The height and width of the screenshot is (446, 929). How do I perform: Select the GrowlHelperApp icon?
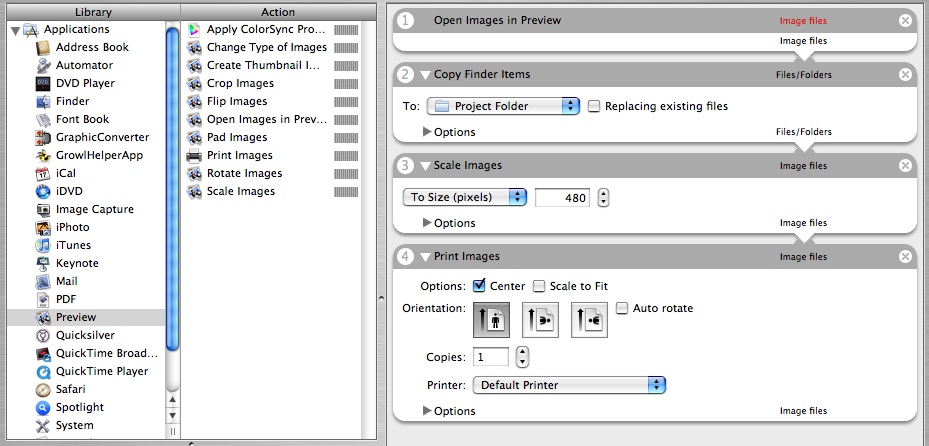[43, 155]
